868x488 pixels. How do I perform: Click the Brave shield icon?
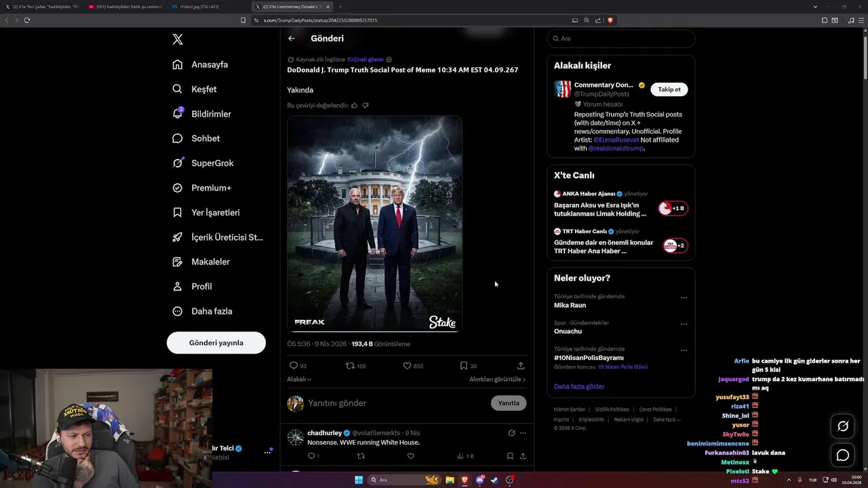point(610,20)
